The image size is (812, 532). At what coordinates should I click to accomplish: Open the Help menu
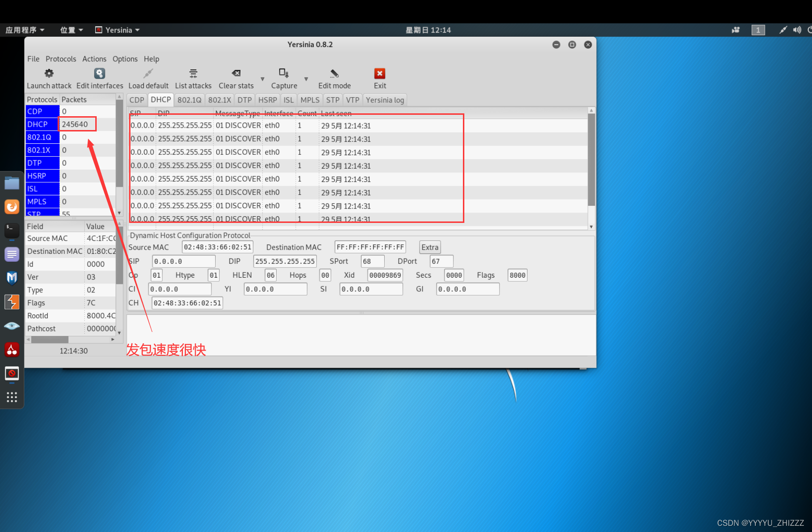(151, 59)
